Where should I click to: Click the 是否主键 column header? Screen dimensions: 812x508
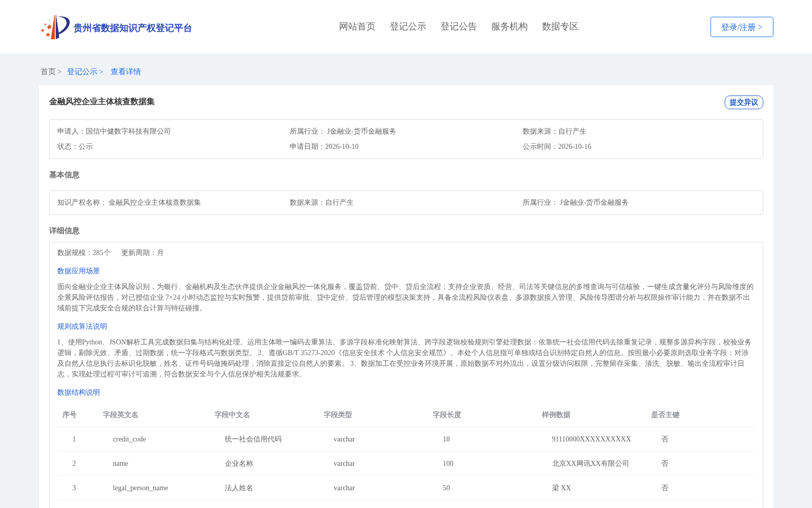click(x=665, y=415)
